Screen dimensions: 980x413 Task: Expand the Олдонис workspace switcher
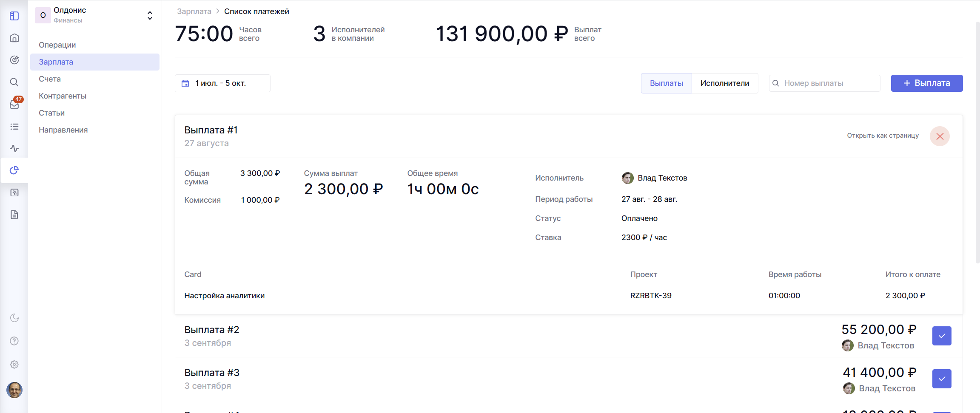point(149,16)
